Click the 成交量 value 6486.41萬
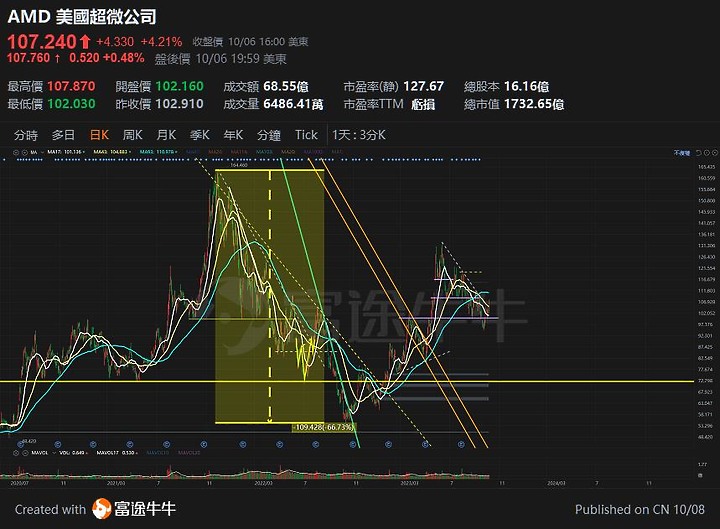The width and height of the screenshot is (720, 529). point(293,104)
